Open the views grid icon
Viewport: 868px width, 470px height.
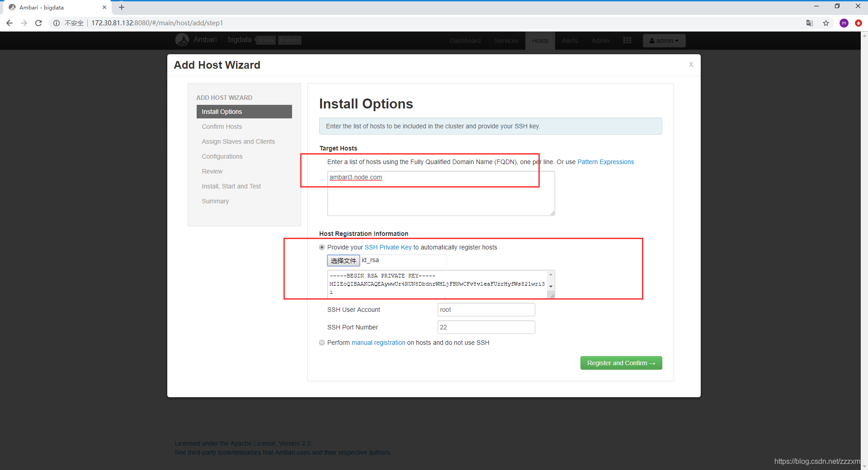[627, 40]
